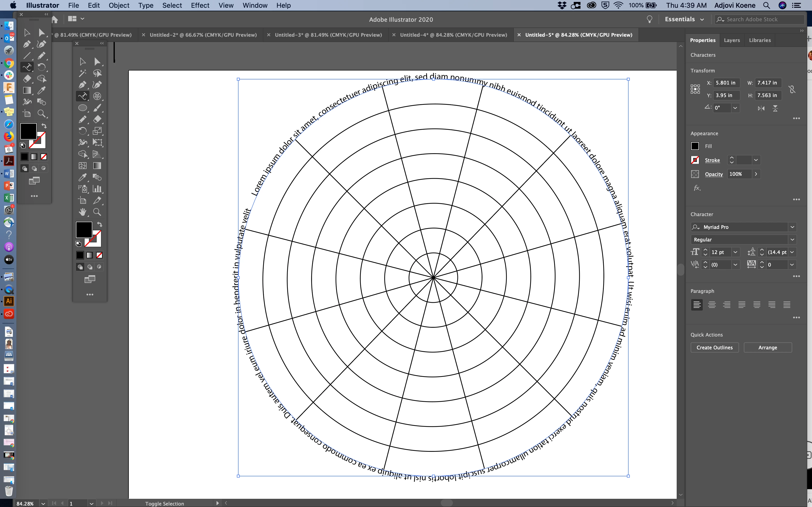Toggle constrain width and height proportions
The height and width of the screenshot is (507, 812).
tap(792, 89)
